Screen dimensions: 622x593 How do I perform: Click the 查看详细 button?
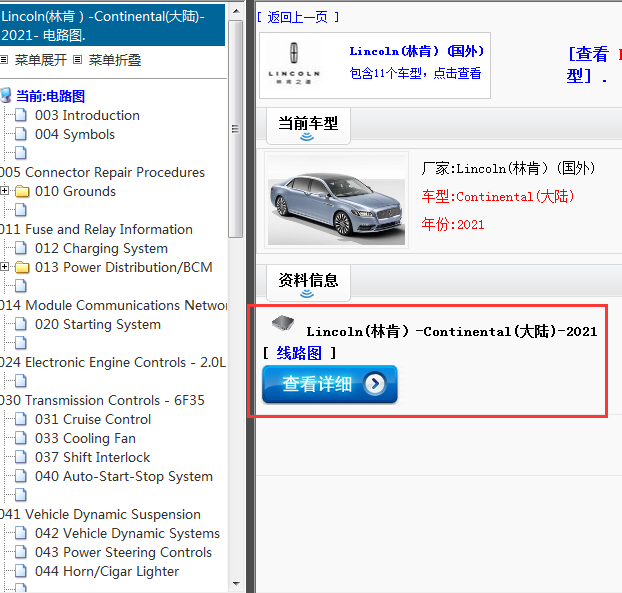coord(330,384)
